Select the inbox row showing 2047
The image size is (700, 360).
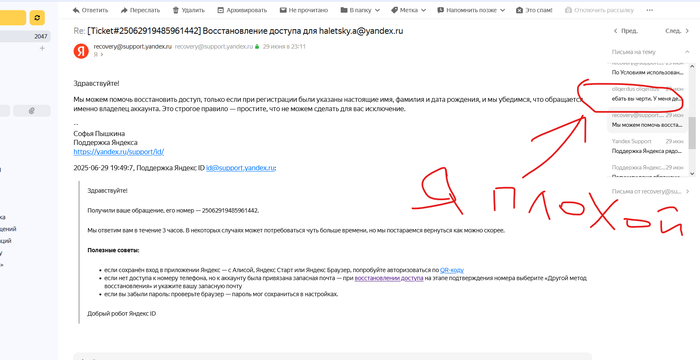[25, 37]
